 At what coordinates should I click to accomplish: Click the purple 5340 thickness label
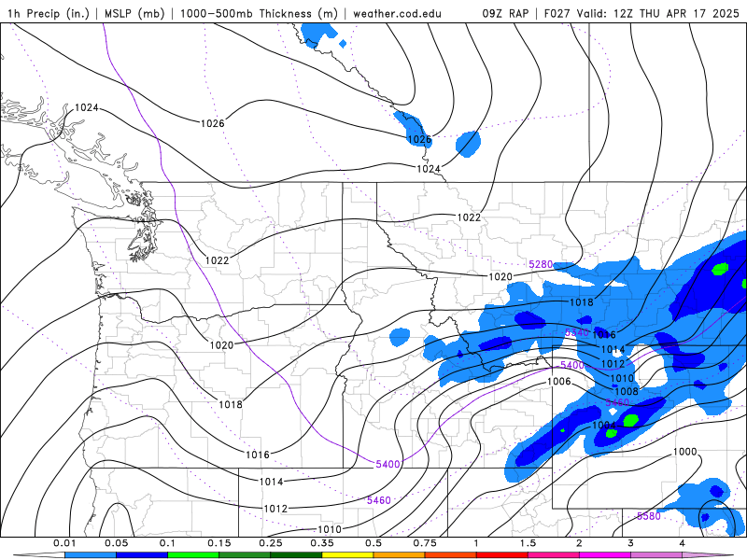(577, 332)
